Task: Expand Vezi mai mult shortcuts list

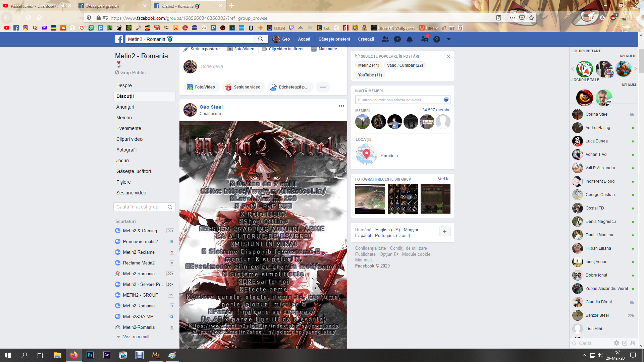Action: point(136,337)
